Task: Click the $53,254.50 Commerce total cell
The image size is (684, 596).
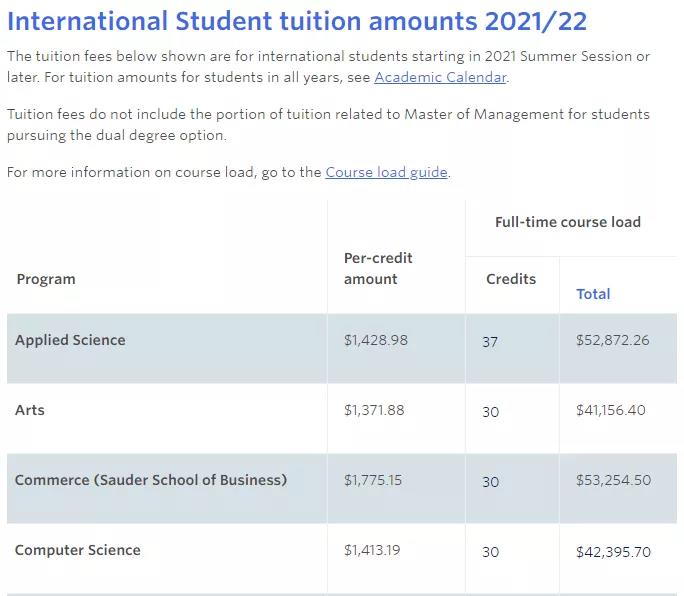Action: (614, 480)
